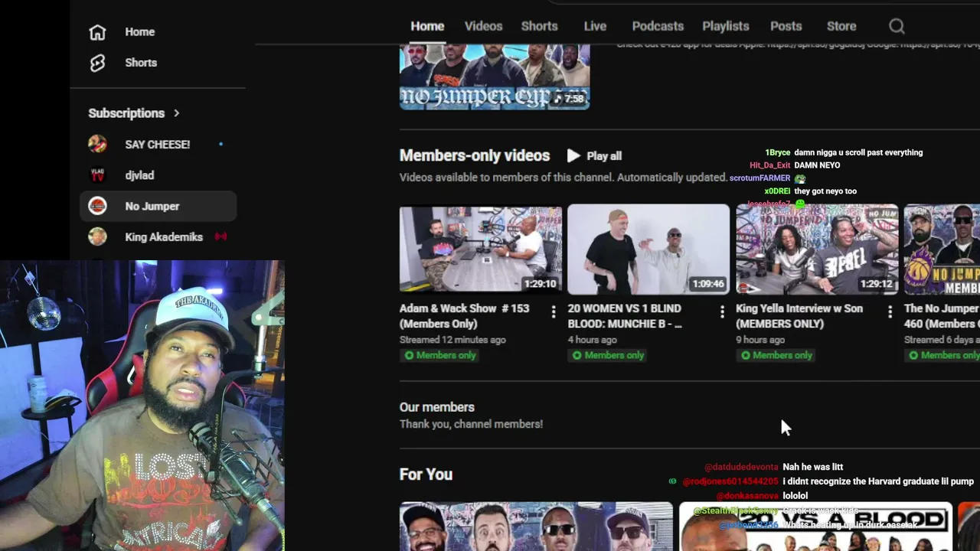Click the x0DREI chat username
Viewport: 980px width, 551px height.
(777, 191)
